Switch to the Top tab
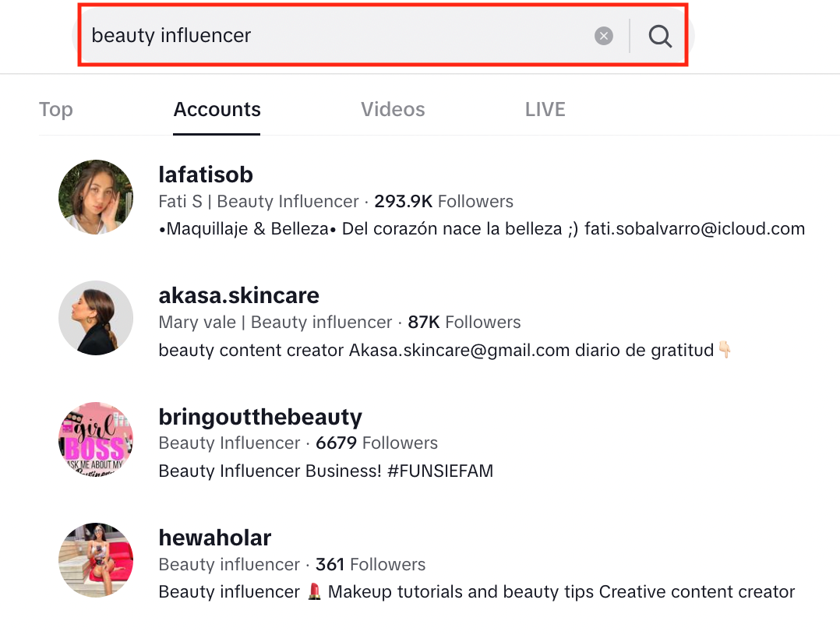Viewport: 840px width, 635px height. (55, 109)
